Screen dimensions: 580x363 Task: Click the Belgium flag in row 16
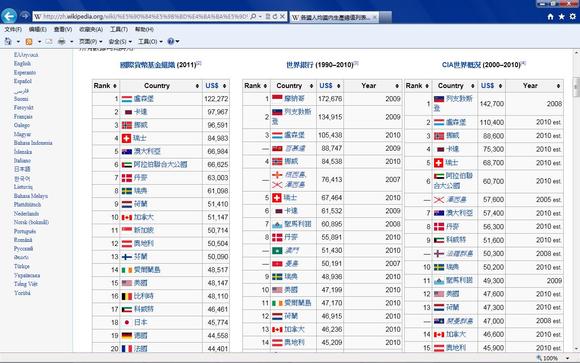[x=127, y=296]
